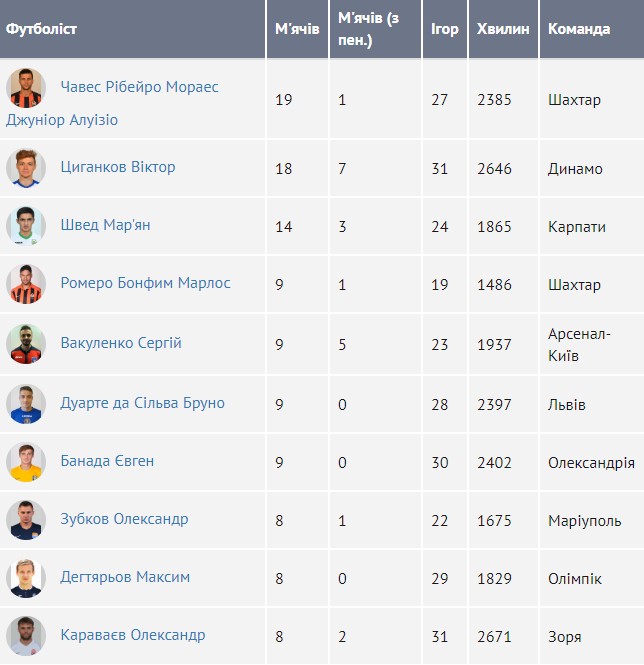644x665 pixels.
Task: Click Циганков Віктор's player photo
Action: [x=26, y=168]
